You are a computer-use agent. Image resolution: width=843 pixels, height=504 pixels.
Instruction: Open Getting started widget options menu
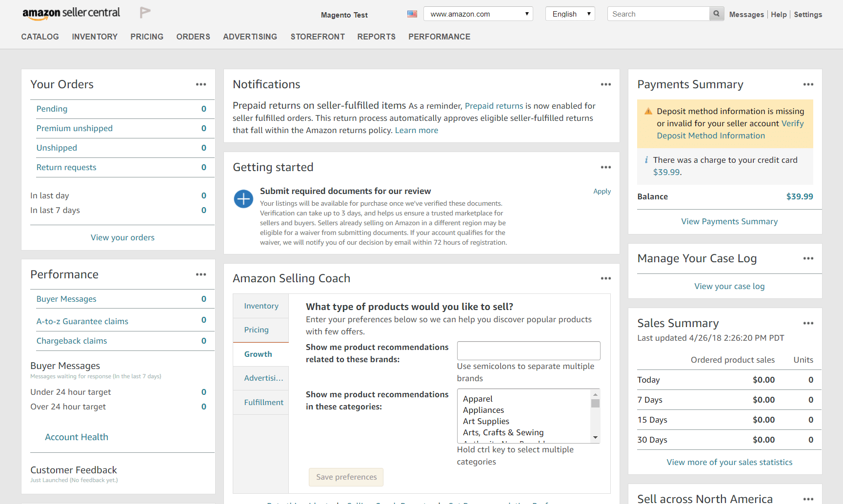tap(606, 167)
